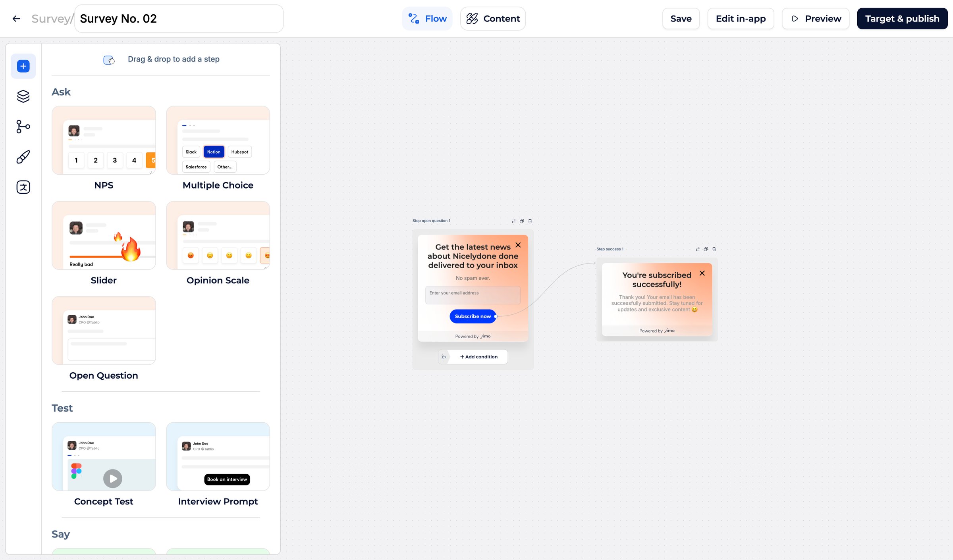Click the 'Ask' section heading
This screenshot has height=560, width=953.
point(61,92)
